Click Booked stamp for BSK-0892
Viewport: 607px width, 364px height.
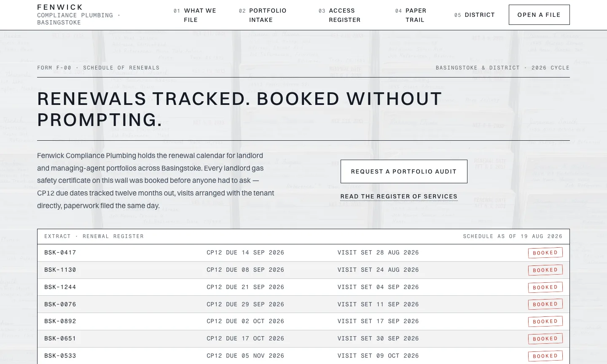pyautogui.click(x=545, y=321)
